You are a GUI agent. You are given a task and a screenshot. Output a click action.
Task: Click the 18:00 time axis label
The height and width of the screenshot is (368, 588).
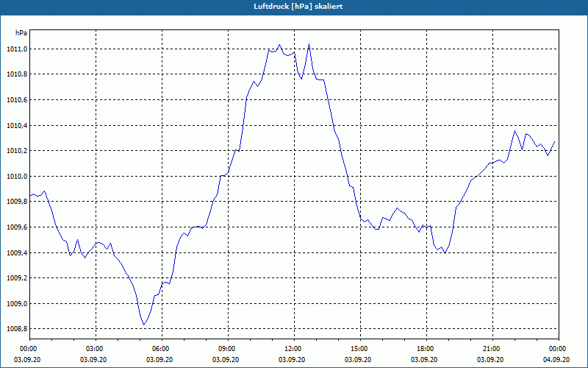(424, 349)
